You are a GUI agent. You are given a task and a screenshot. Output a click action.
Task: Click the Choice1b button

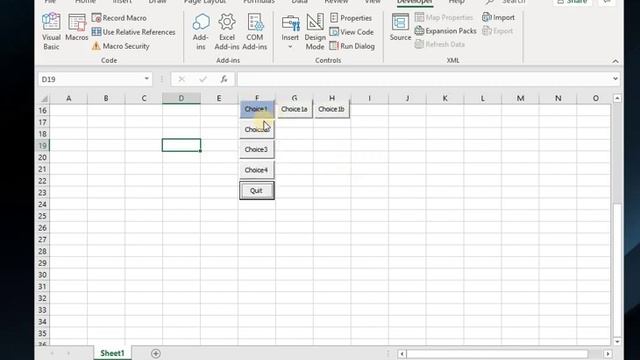[331, 109]
